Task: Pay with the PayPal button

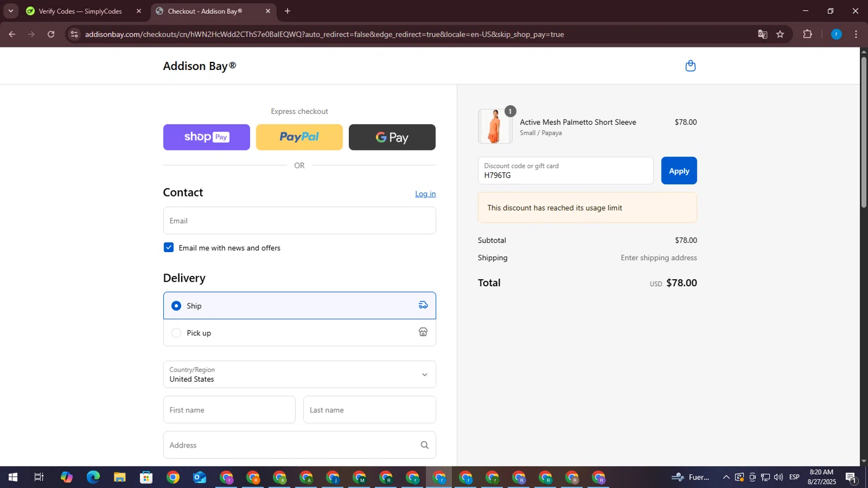Action: (299, 137)
